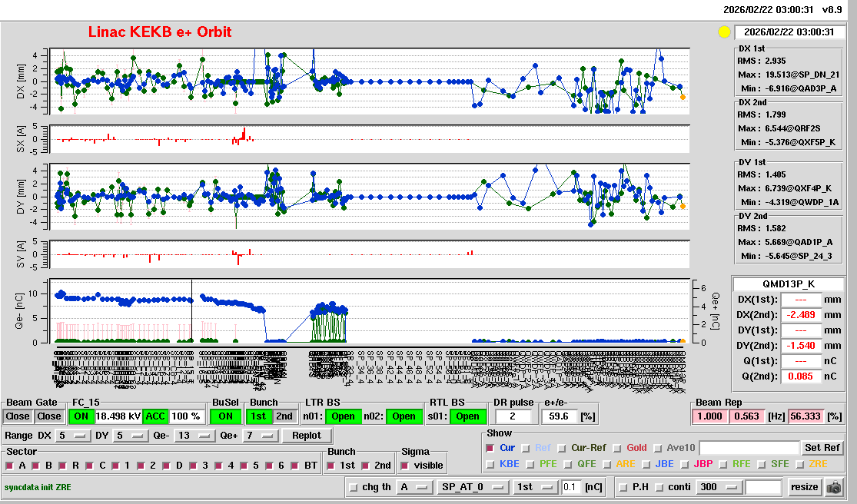Screen dimensions: 857x504
Task: Enable the chg th checkbox
Action: (x=354, y=487)
